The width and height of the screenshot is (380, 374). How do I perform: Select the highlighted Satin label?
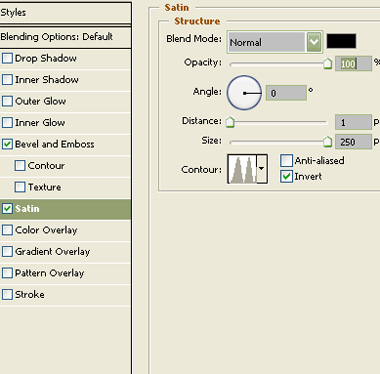click(x=27, y=209)
